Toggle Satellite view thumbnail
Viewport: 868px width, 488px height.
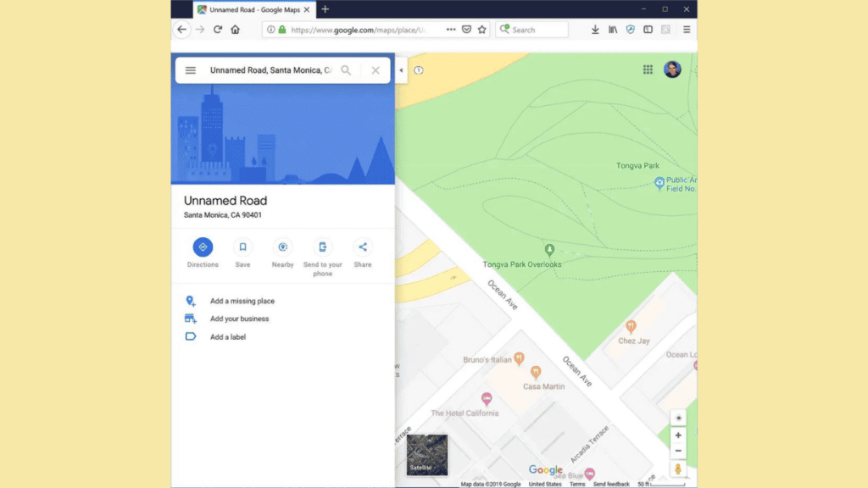pos(427,455)
